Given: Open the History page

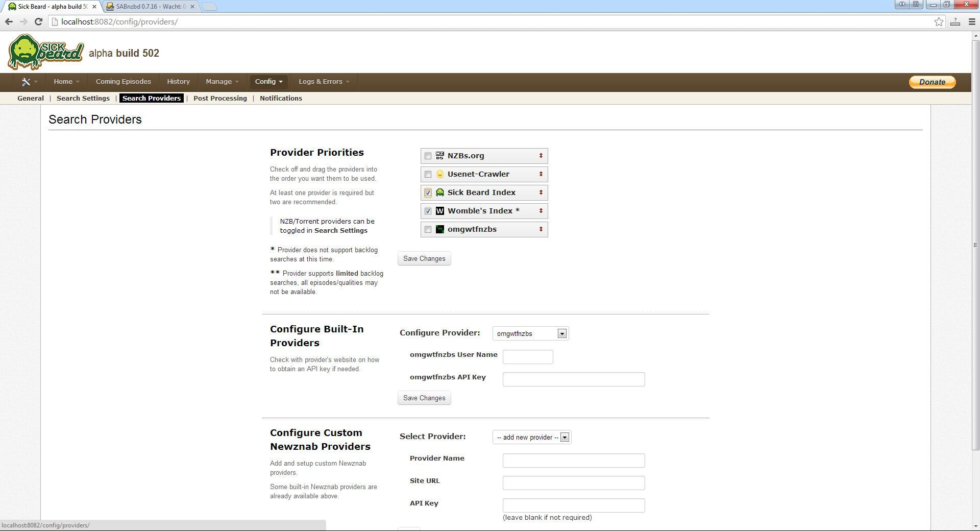Looking at the screenshot, I should (x=178, y=82).
